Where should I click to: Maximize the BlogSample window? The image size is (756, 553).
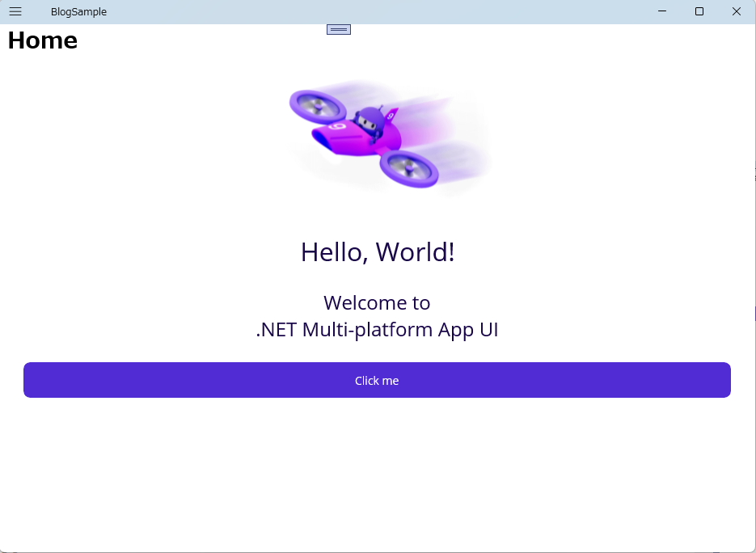pos(699,11)
